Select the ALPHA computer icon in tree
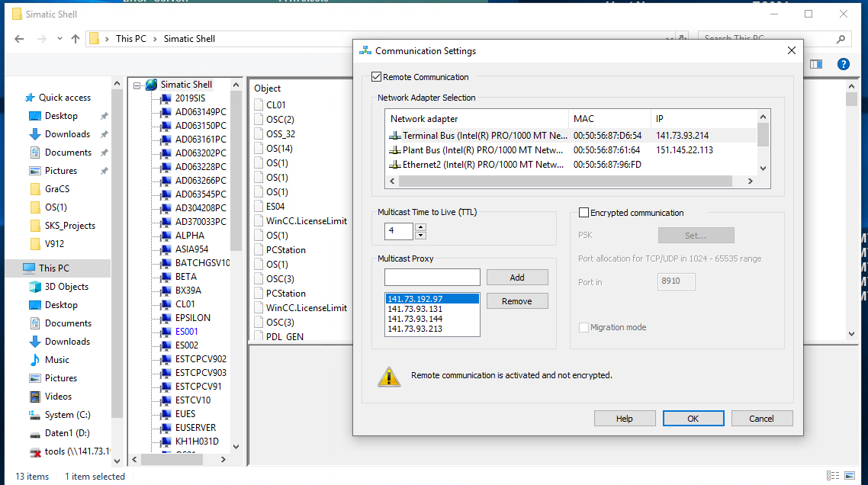This screenshot has width=868, height=485. (x=166, y=236)
